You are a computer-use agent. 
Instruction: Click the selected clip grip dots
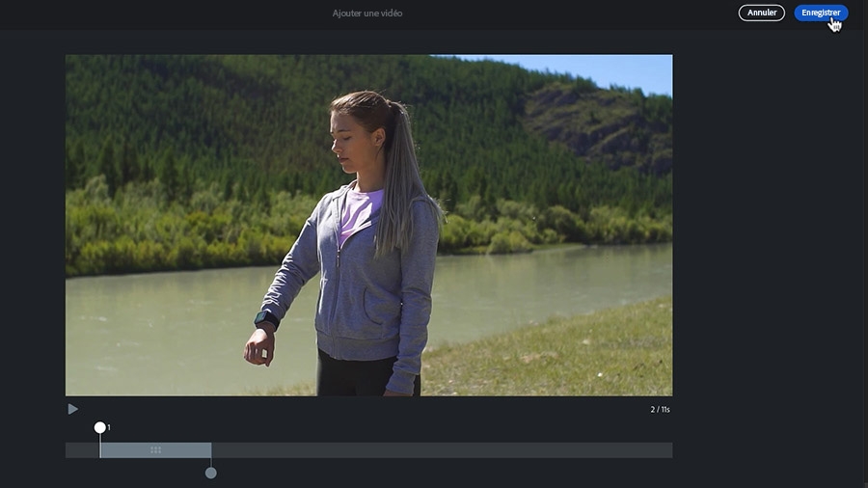(x=155, y=449)
